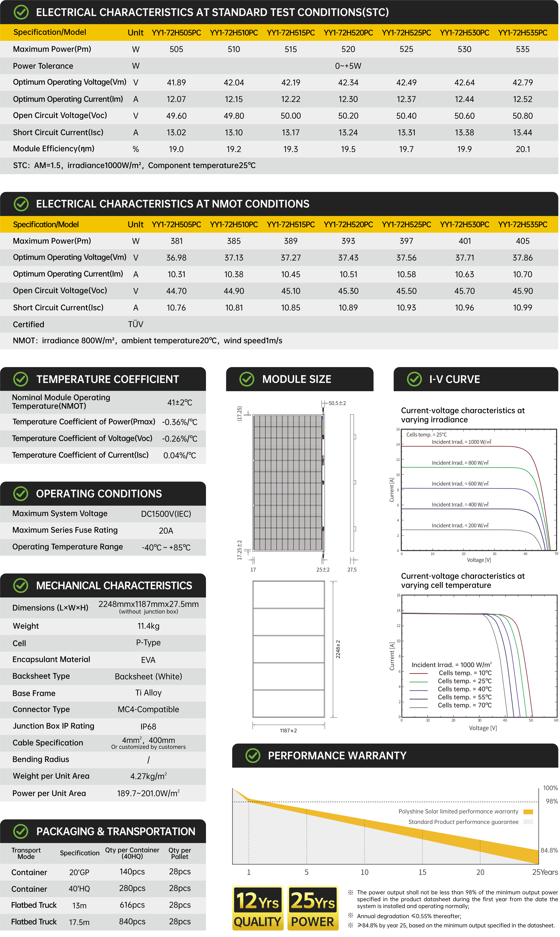Click checkmark icon next to Temperature Coefficient
Viewport: 560px width, 937px height.
tap(21, 379)
